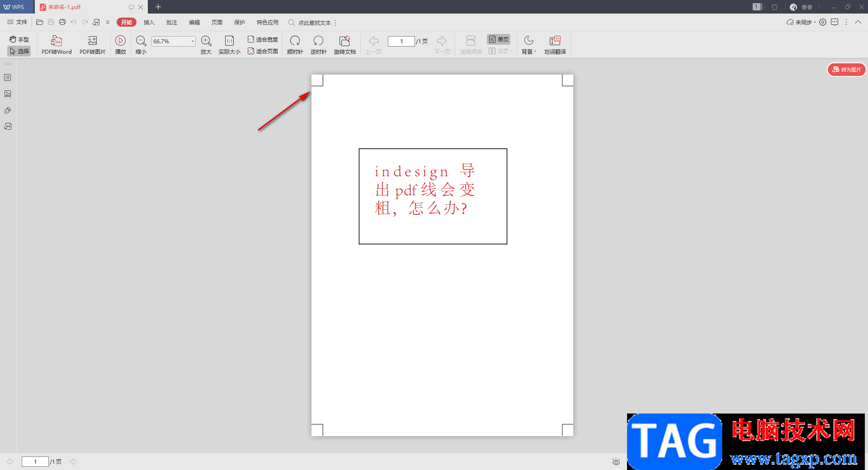This screenshot has width=868, height=470.
Task: Open the thumbnails sidebar icon
Action: [8, 94]
